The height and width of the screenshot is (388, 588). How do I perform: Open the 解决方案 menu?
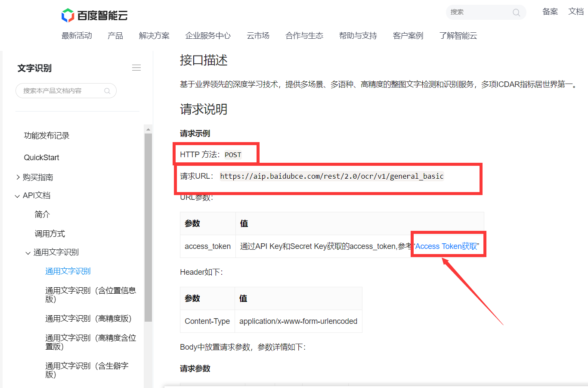(x=154, y=36)
